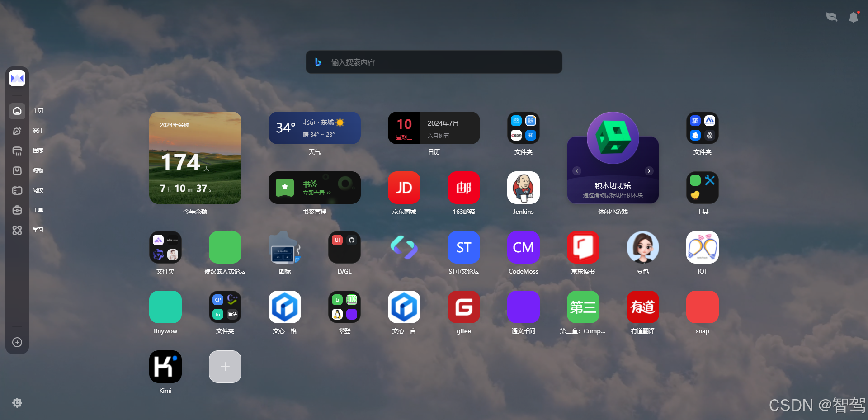This screenshot has width=868, height=420.
Task: Open the 硬汉嵌入式论坛 green icon
Action: click(225, 247)
